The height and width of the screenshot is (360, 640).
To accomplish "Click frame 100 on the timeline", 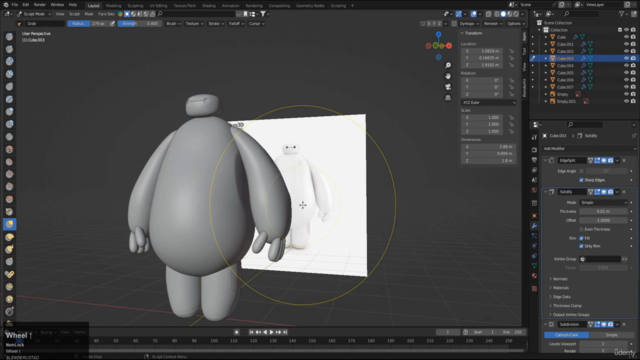I will [x=214, y=341].
